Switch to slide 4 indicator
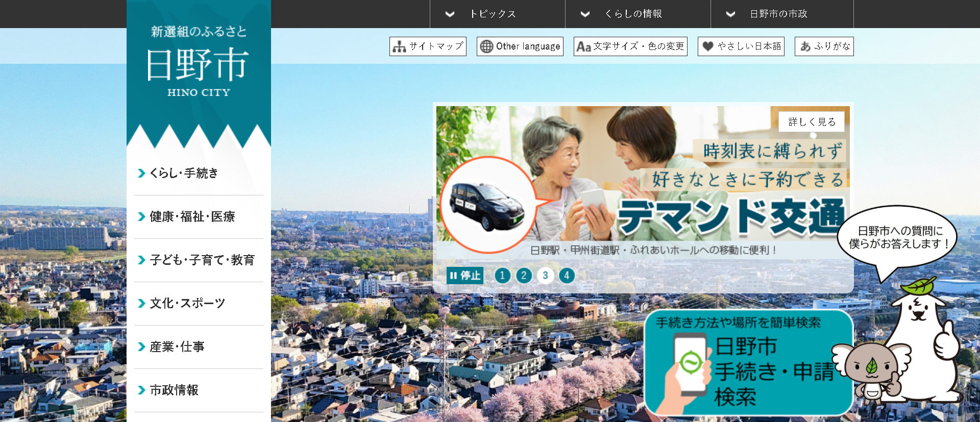 coord(567,276)
